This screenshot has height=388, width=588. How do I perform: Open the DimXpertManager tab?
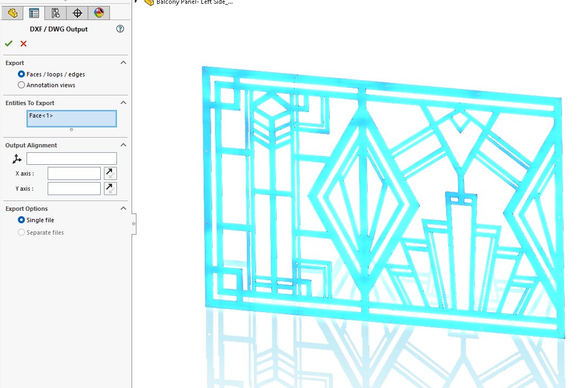[77, 12]
